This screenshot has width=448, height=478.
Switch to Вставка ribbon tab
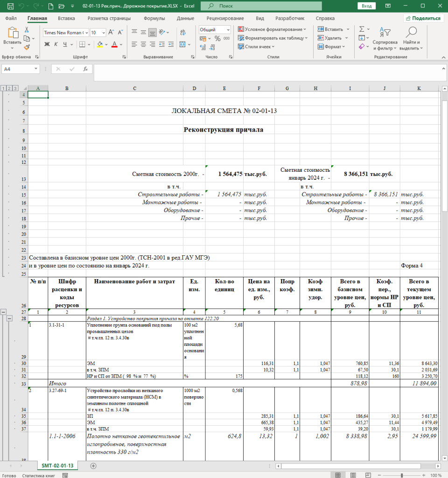[66, 18]
